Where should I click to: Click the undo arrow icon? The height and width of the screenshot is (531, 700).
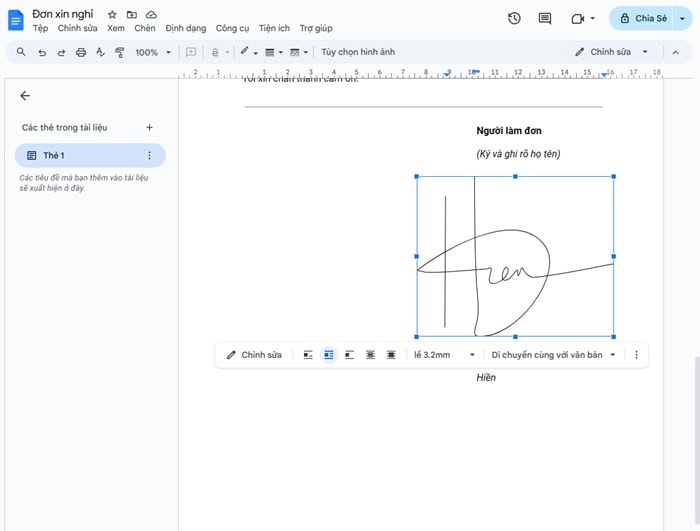pyautogui.click(x=42, y=52)
